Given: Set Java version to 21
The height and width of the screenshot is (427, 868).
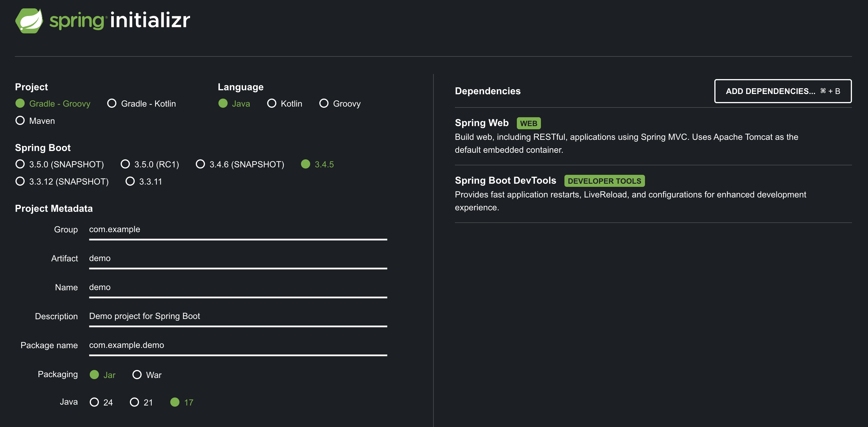Looking at the screenshot, I should (x=141, y=402).
